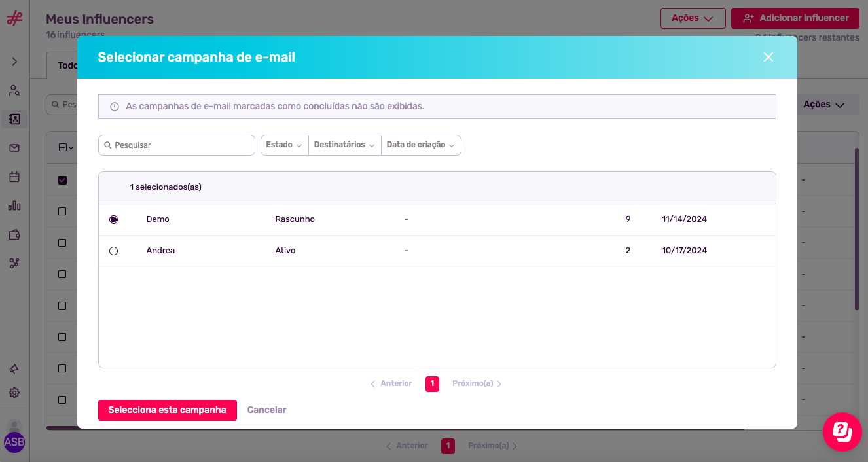Open the calendar sidebar icon

(x=14, y=177)
